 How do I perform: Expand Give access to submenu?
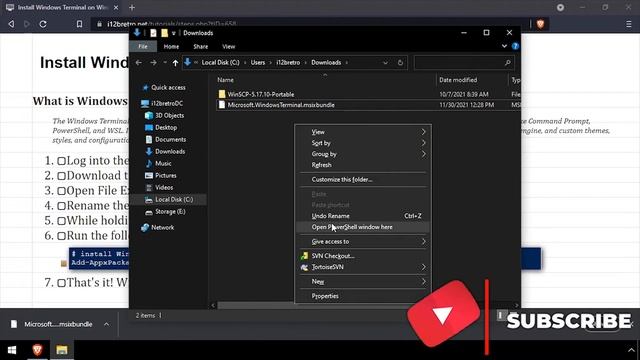[x=363, y=242]
